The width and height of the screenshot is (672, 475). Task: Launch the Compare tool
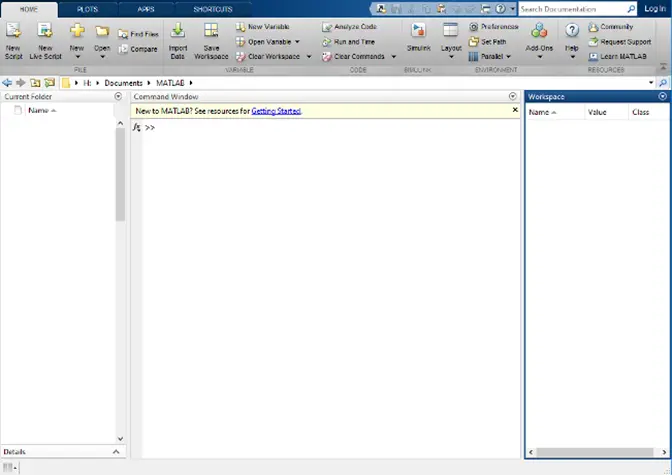pos(138,49)
